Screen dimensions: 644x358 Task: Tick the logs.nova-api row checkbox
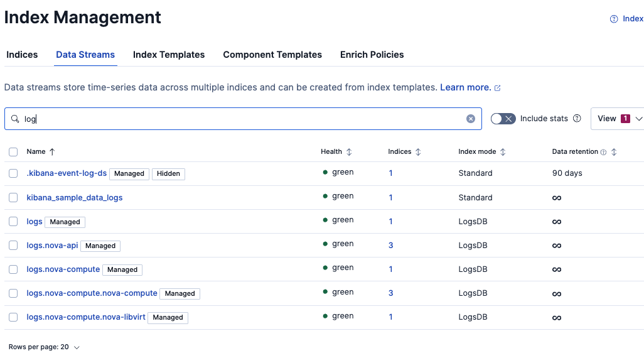tap(13, 246)
